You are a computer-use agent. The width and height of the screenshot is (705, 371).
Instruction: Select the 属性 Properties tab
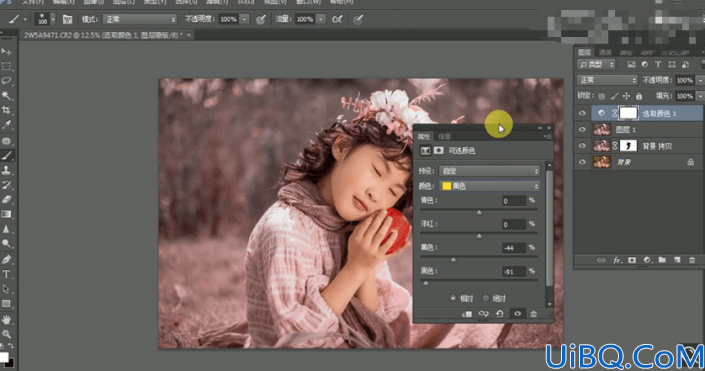(424, 136)
